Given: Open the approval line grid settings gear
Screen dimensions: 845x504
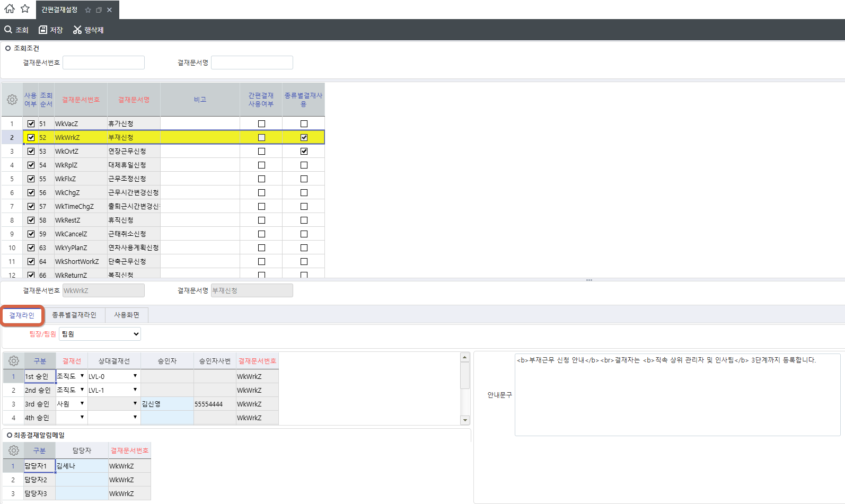Looking at the screenshot, I should [14, 361].
